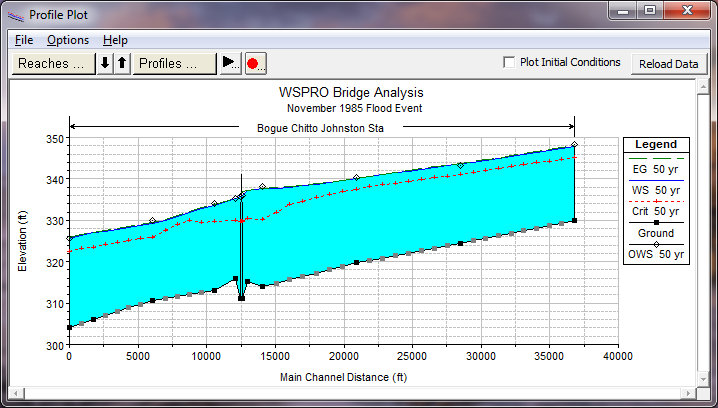Click the down arrow reach navigation icon
Viewport: 718px width, 408px height.
[105, 63]
